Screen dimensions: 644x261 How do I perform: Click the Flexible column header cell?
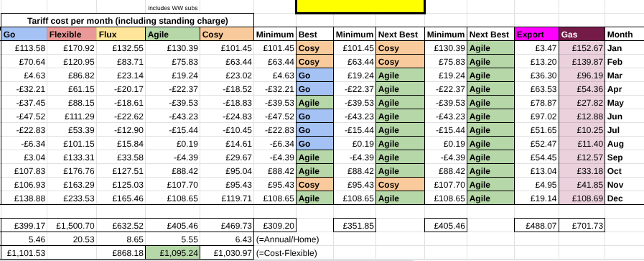pos(72,35)
